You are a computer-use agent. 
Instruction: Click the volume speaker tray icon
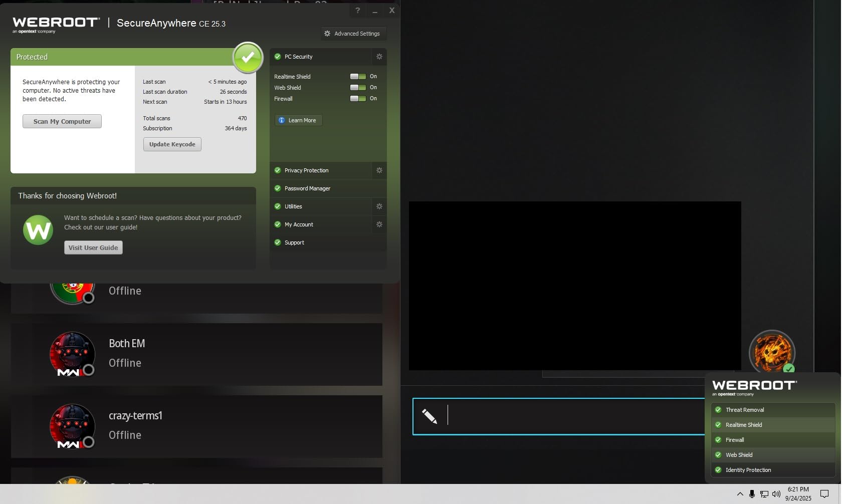coord(776,494)
